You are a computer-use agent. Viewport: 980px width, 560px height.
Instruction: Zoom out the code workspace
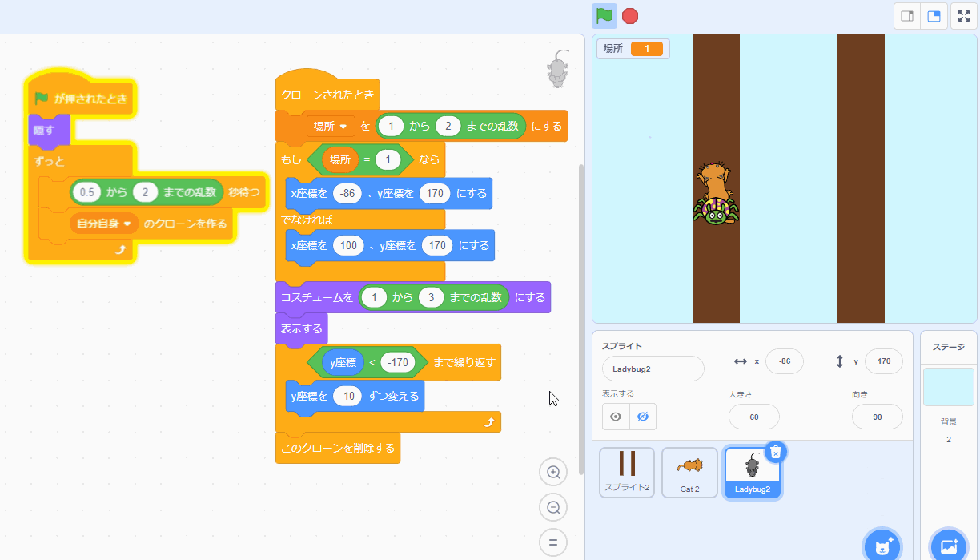coord(552,507)
